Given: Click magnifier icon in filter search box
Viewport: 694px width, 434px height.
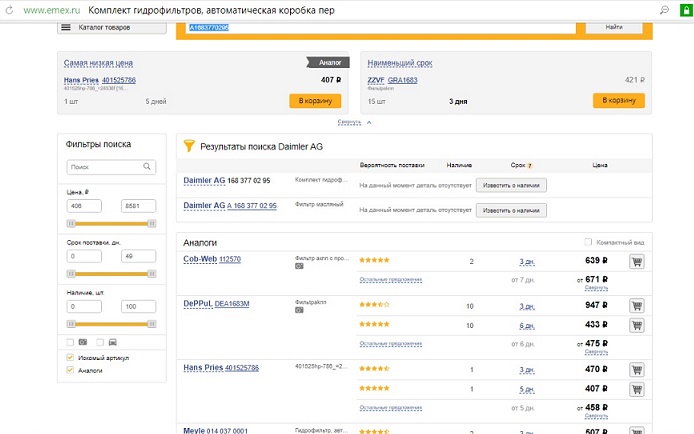Looking at the screenshot, I should click(x=148, y=167).
